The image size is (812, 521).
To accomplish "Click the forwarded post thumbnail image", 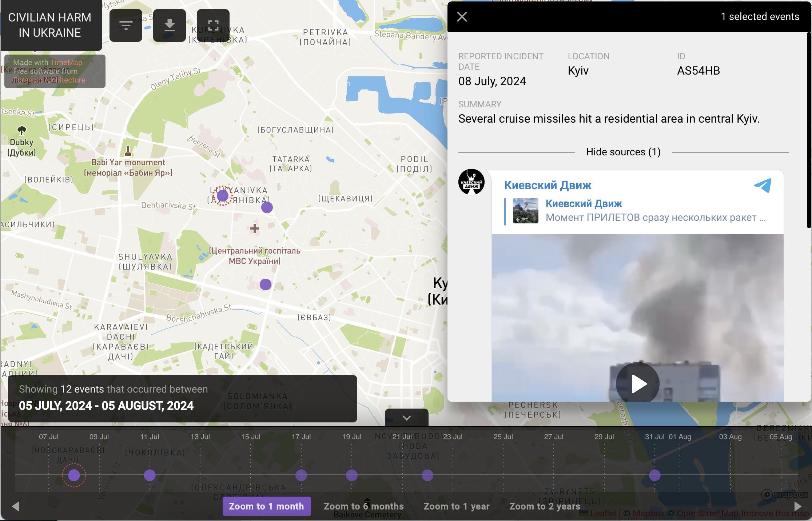I will [525, 211].
